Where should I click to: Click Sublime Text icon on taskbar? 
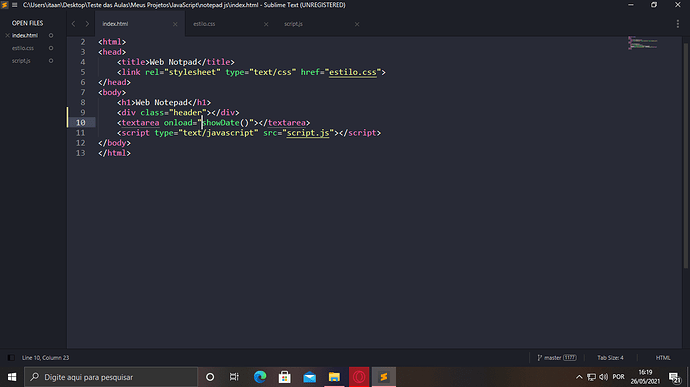384,377
